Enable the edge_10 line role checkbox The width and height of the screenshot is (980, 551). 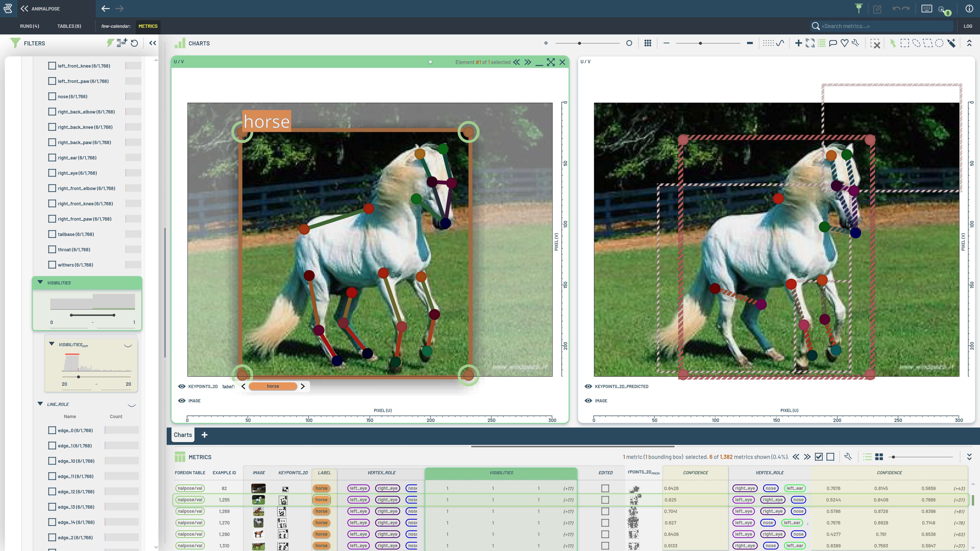[52, 461]
